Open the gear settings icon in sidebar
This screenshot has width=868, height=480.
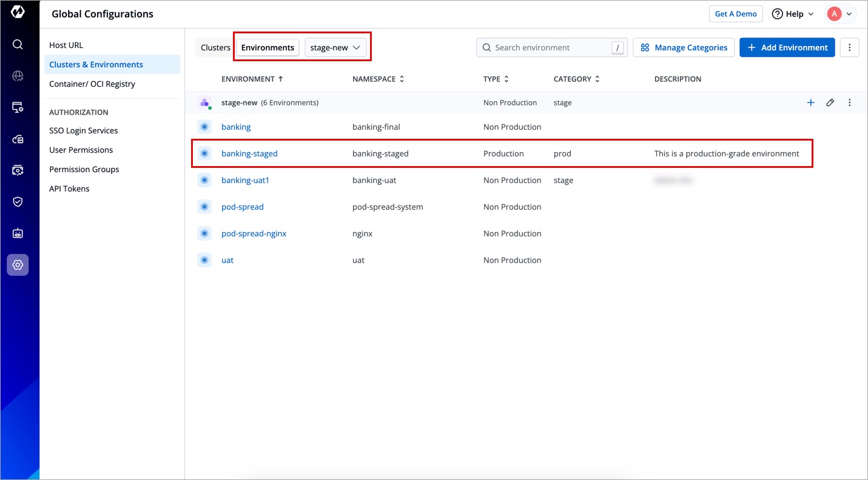[18, 265]
